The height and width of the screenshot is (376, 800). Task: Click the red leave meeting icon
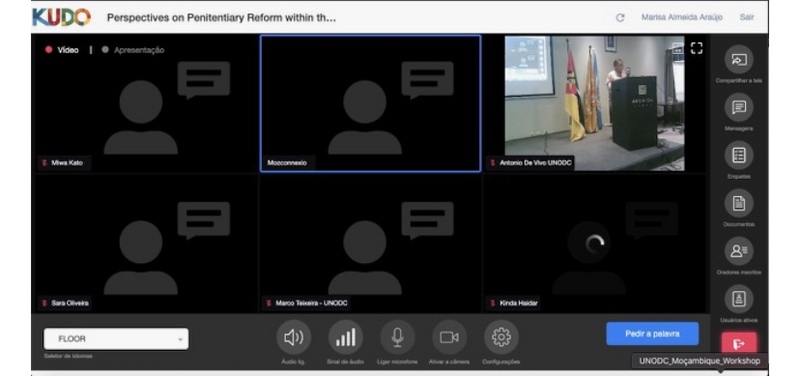tap(739, 344)
